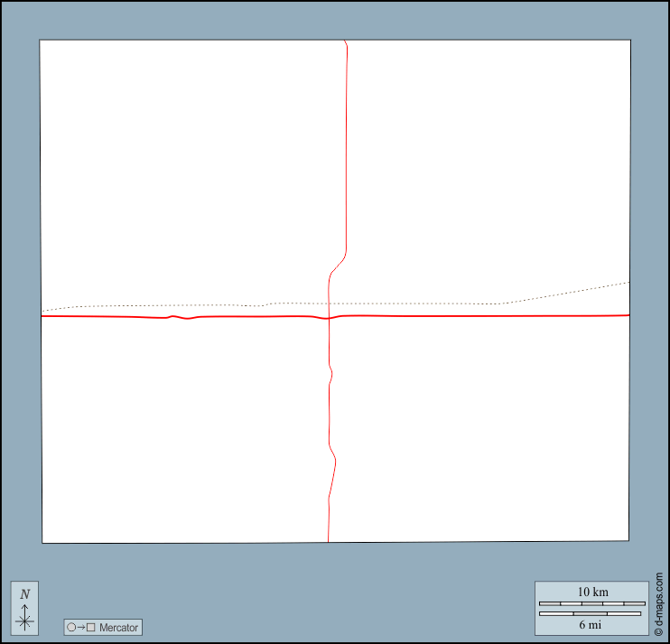The width and height of the screenshot is (670, 644).
Task: Open the d-maps.com copyright link
Action: coord(659,604)
